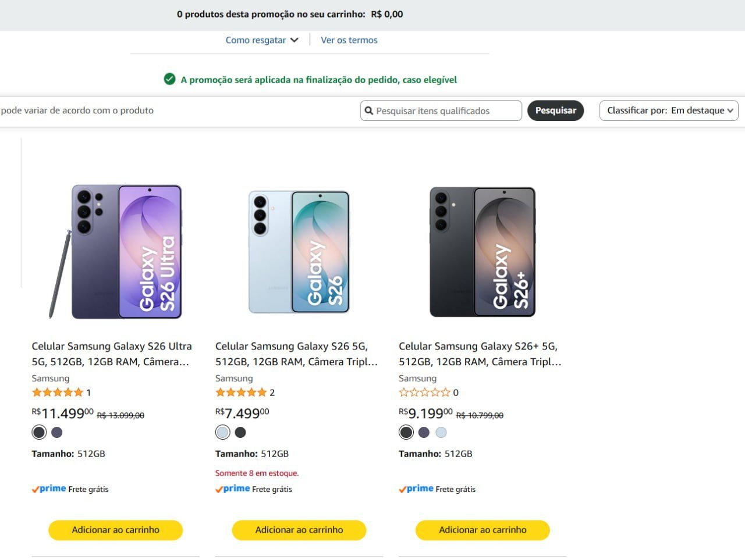Open the Classificar por sorting dropdown
Image resolution: width=745 pixels, height=560 pixels.
pos(668,110)
